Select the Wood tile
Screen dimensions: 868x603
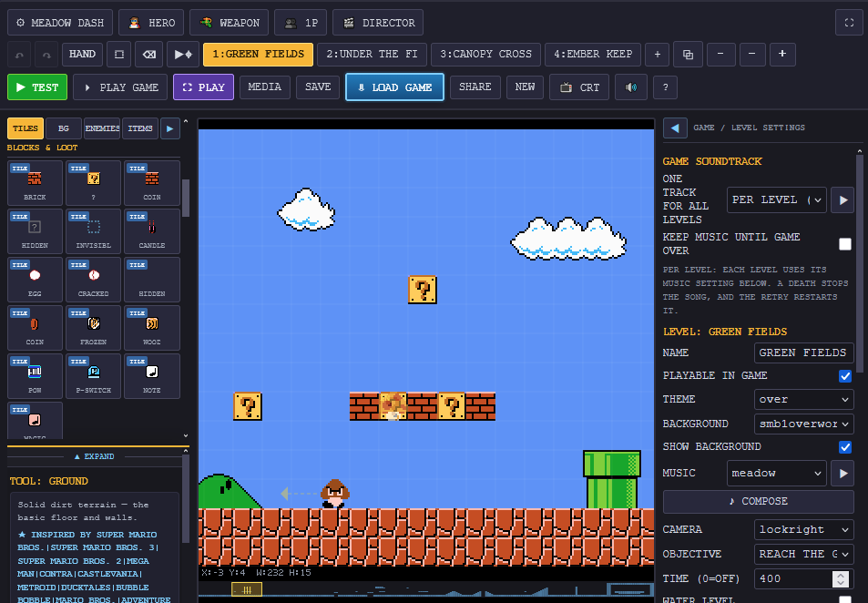point(152,327)
